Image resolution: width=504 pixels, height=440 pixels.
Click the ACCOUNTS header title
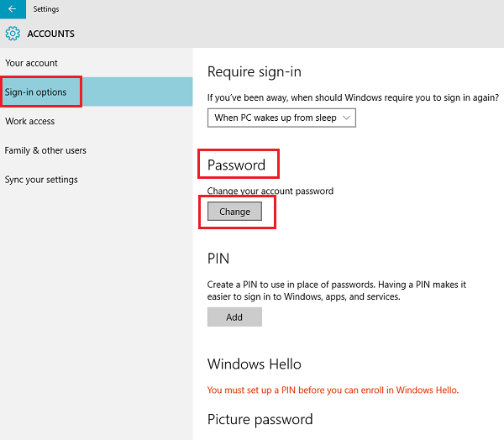(x=51, y=34)
